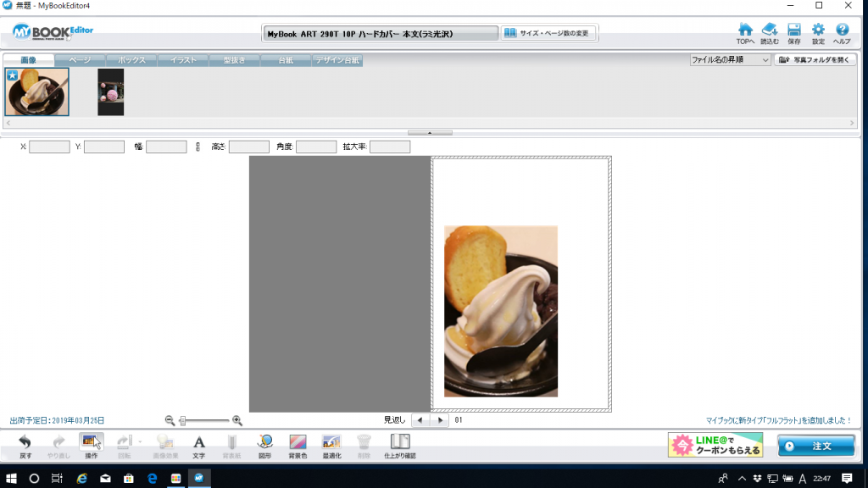The image size is (868, 488).
Task: Click the 背景色 background color tool
Action: pyautogui.click(x=298, y=446)
